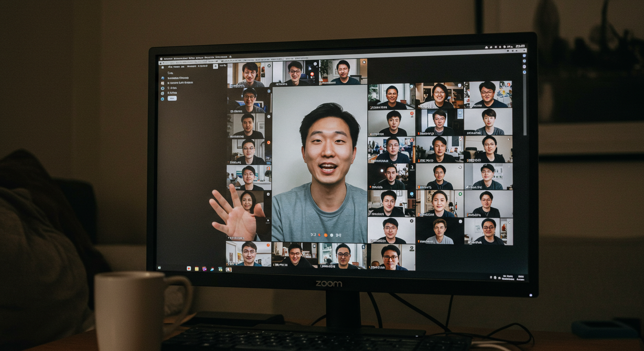Click the lowest round icon on the right edge strip

coord(524,72)
